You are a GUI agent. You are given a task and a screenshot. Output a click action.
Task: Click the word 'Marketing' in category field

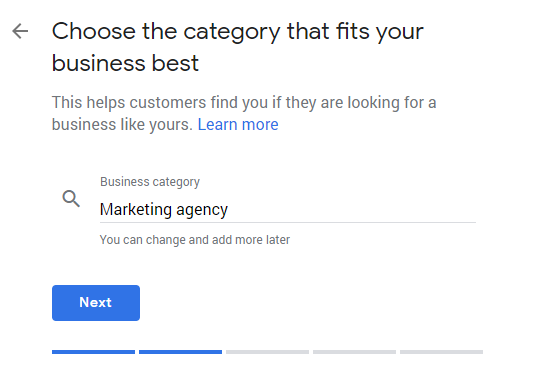coord(136,209)
